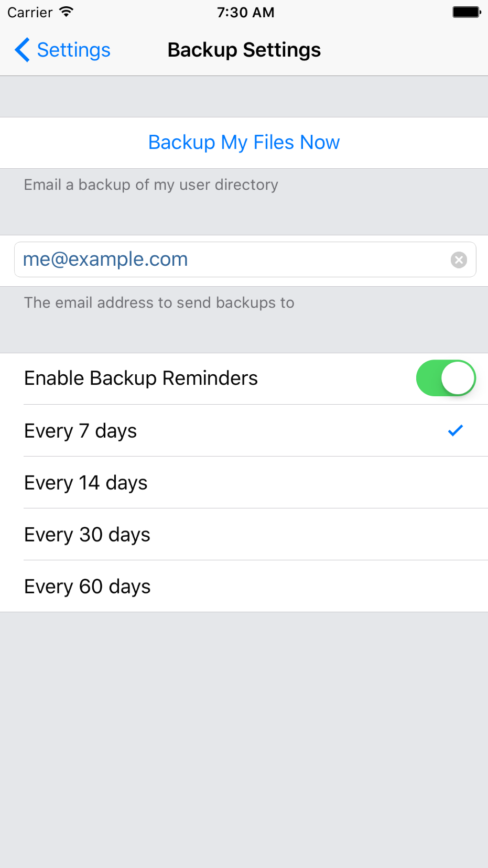The image size is (488, 868).
Task: Tap the "email address to send backups to" caption
Action: 159,303
